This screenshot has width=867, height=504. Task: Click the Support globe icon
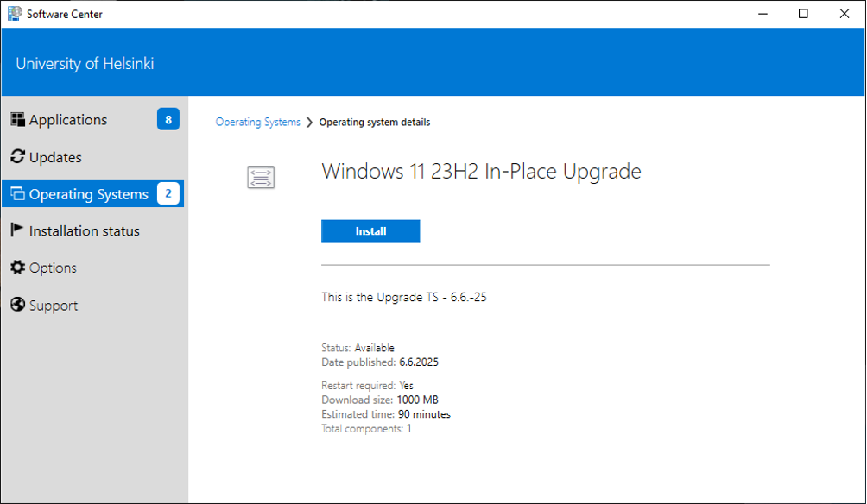pos(17,305)
